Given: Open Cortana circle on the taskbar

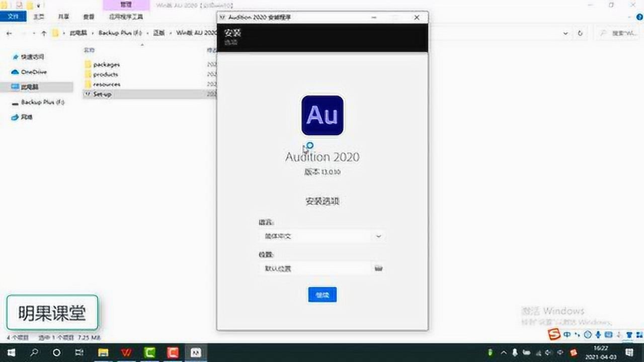Looking at the screenshot, I should (56, 352).
